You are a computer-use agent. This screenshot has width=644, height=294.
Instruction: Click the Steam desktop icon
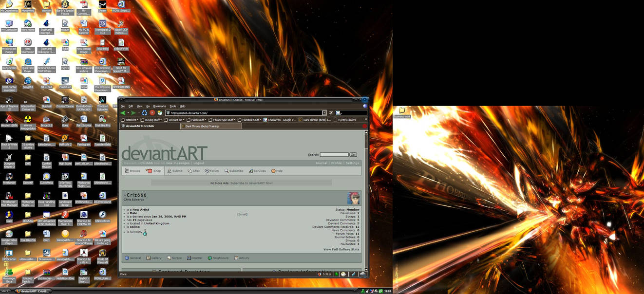point(102,6)
